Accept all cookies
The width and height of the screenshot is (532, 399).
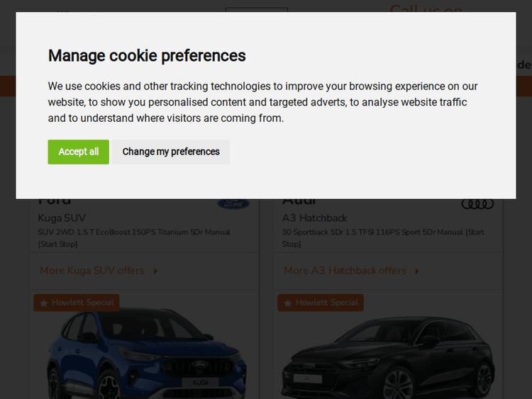click(78, 152)
